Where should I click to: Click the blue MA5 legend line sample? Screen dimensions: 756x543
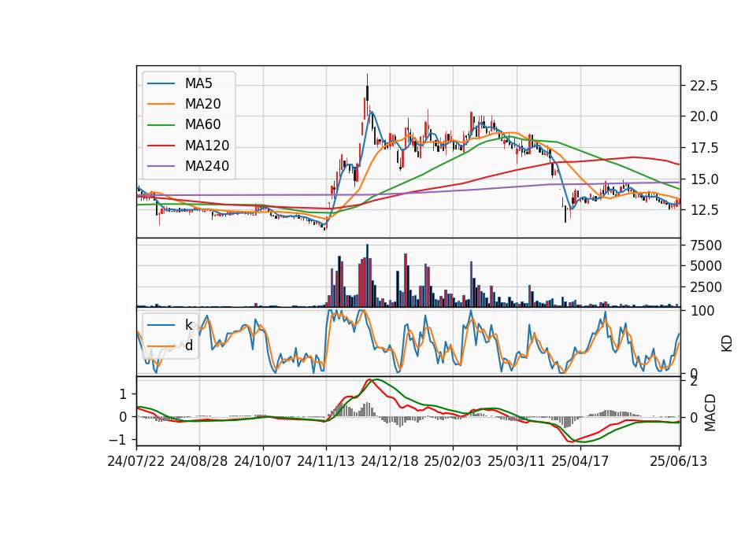point(161,83)
